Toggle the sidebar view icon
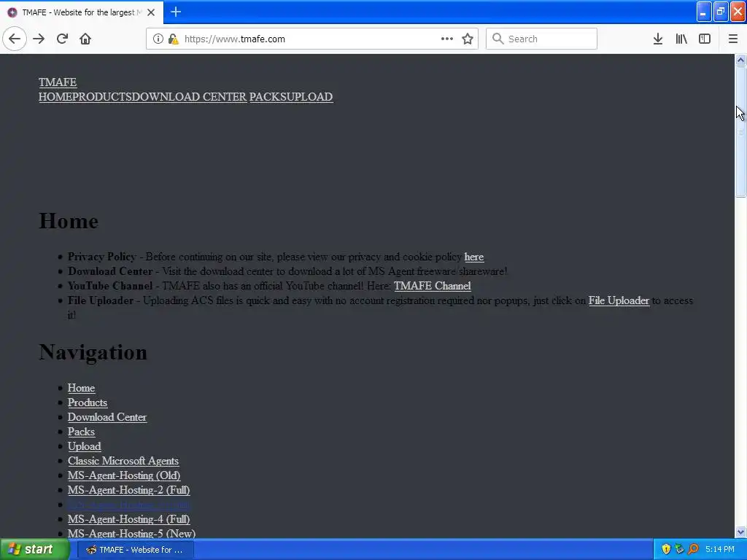 click(x=705, y=39)
